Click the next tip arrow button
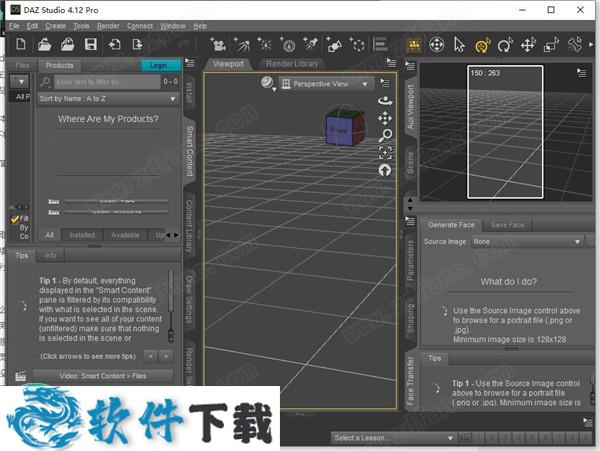Viewport: 600px width, 451px height. tap(166, 357)
